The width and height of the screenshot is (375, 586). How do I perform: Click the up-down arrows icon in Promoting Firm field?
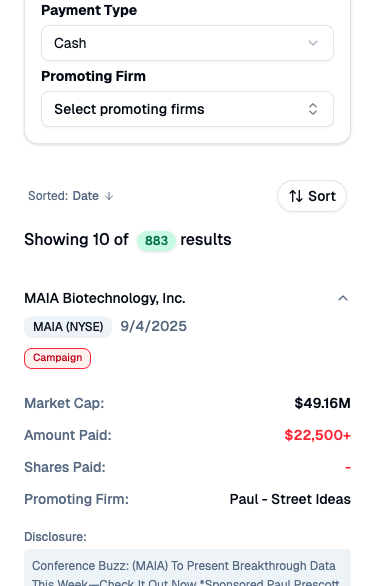point(313,109)
